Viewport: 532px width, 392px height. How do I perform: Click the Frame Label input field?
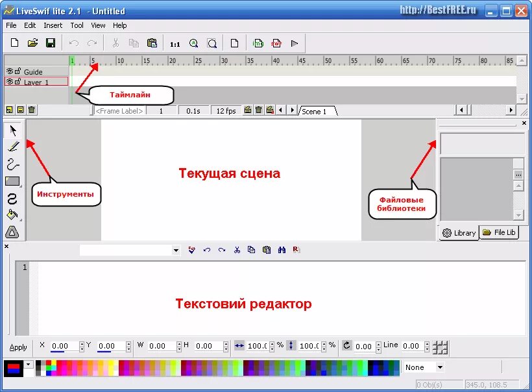(x=119, y=111)
